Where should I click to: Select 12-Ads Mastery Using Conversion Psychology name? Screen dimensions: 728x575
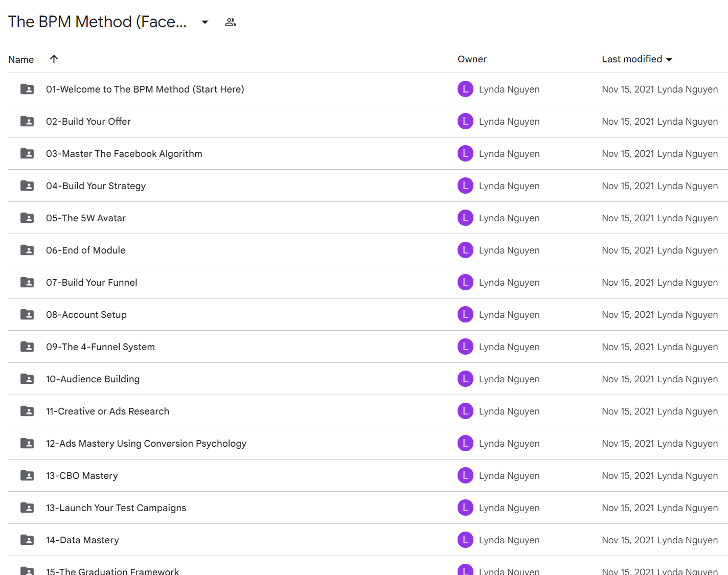(x=146, y=443)
